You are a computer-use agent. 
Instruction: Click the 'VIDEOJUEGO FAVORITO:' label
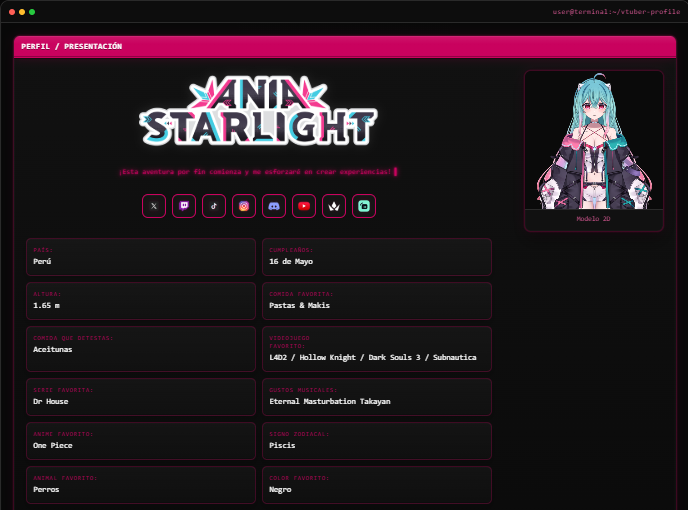point(290,342)
